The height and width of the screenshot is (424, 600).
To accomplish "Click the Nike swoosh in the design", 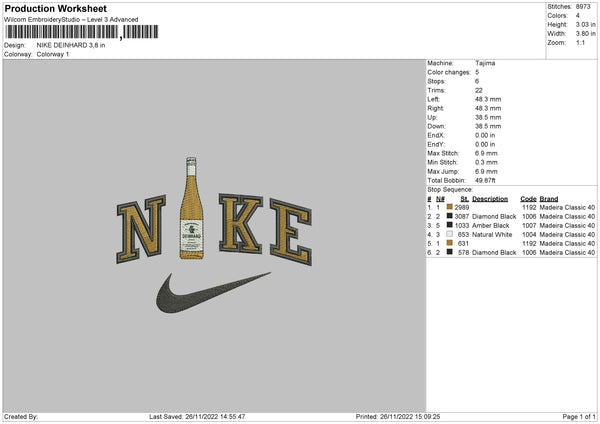I will pyautogui.click(x=213, y=293).
